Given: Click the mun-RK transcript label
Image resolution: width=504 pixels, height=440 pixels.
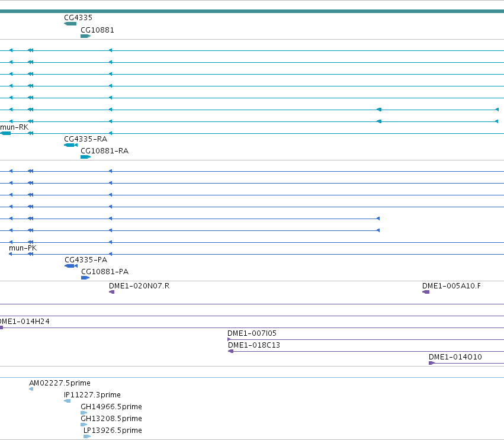Looking at the screenshot, I should tap(14, 127).
